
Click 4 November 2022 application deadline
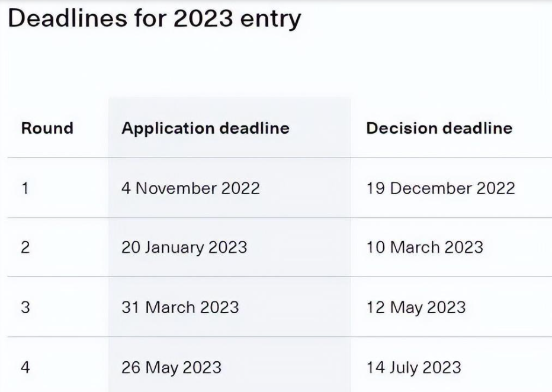coord(191,188)
